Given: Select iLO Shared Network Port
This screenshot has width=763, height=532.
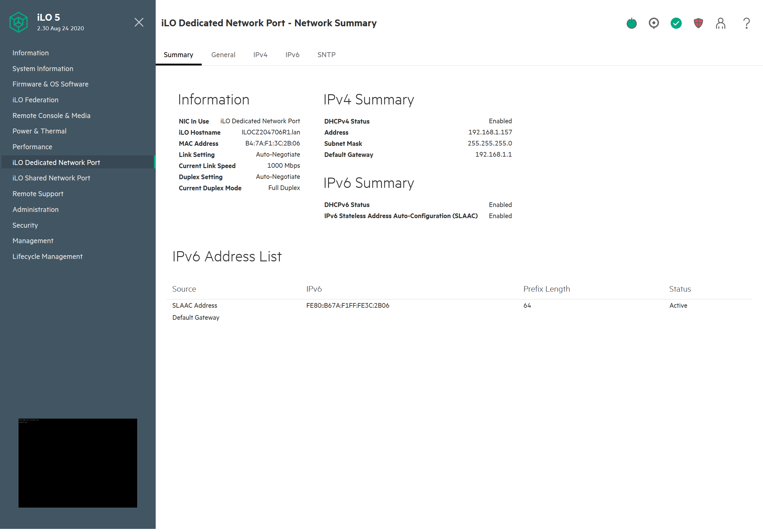Looking at the screenshot, I should tap(51, 178).
